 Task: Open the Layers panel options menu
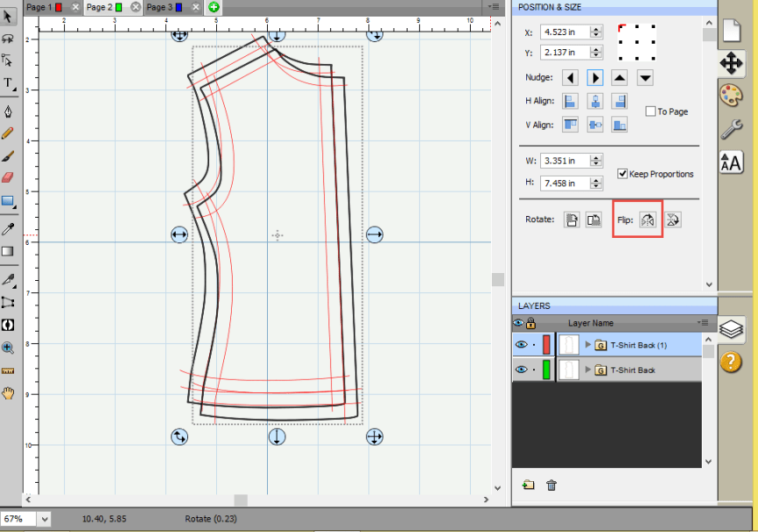pos(703,323)
